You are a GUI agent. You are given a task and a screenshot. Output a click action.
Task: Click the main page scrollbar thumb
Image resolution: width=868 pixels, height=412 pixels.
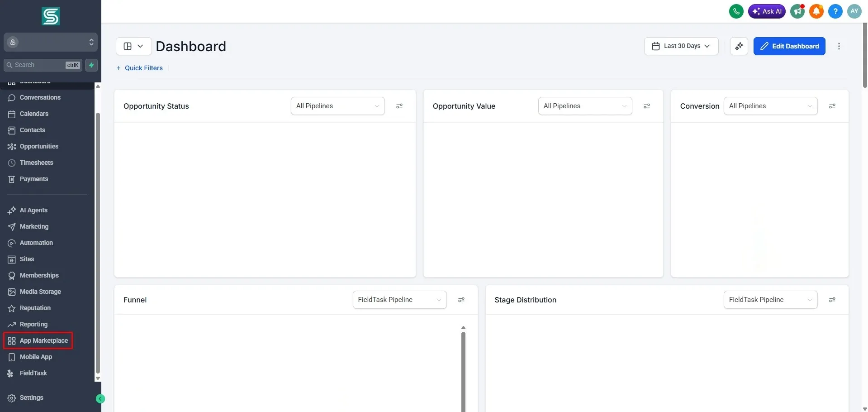(x=865, y=55)
